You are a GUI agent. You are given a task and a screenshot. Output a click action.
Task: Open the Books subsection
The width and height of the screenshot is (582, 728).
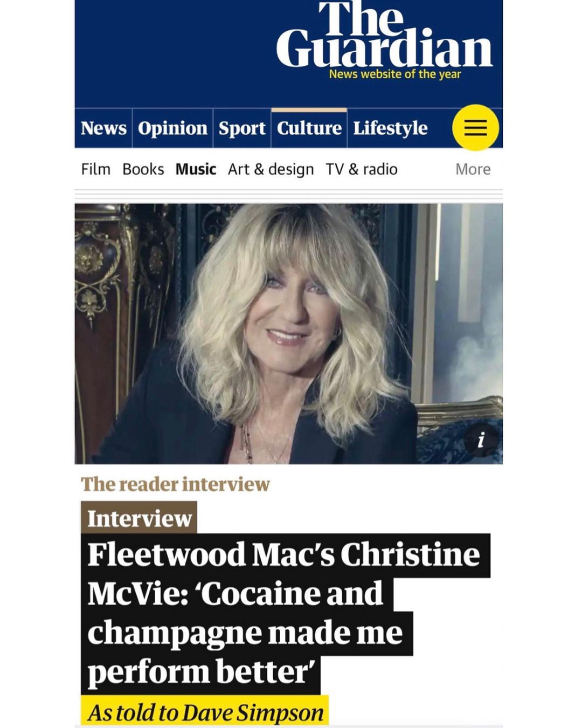[x=143, y=169]
